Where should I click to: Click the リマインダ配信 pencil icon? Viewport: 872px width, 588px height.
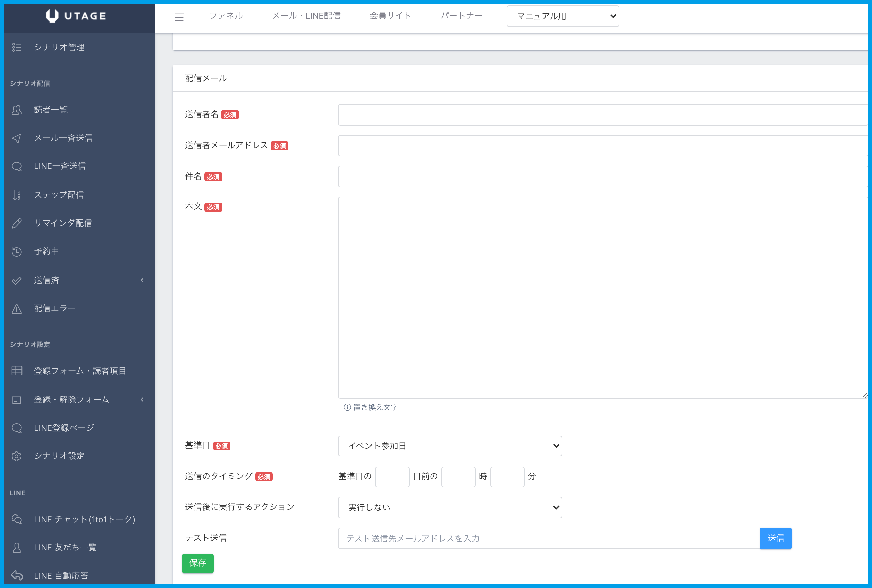click(x=17, y=223)
